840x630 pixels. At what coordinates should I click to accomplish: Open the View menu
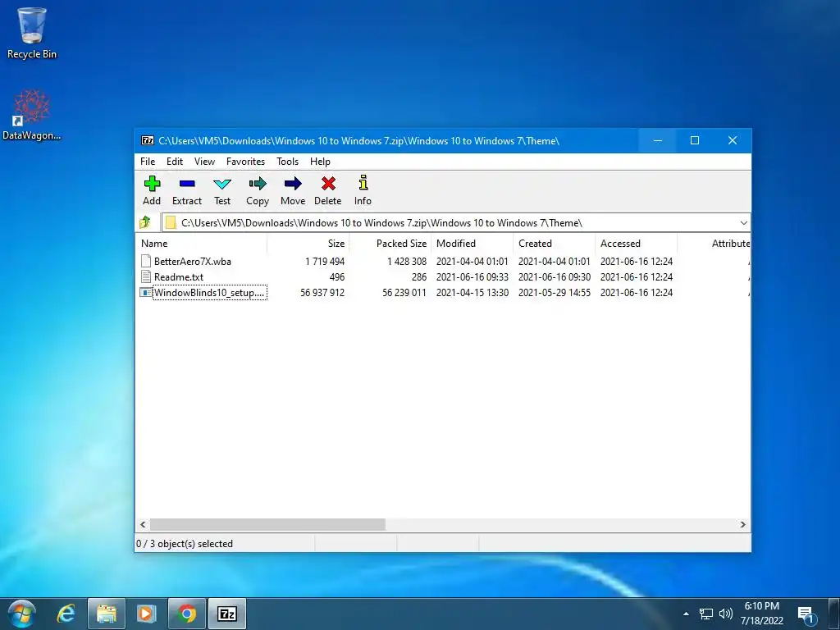click(x=204, y=162)
